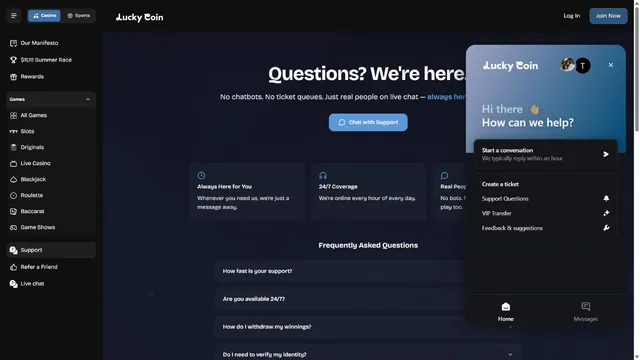Image resolution: width=640 pixels, height=360 pixels.
Task: Expand 'How do I withdraw my winnings?' question
Action: click(x=341, y=327)
